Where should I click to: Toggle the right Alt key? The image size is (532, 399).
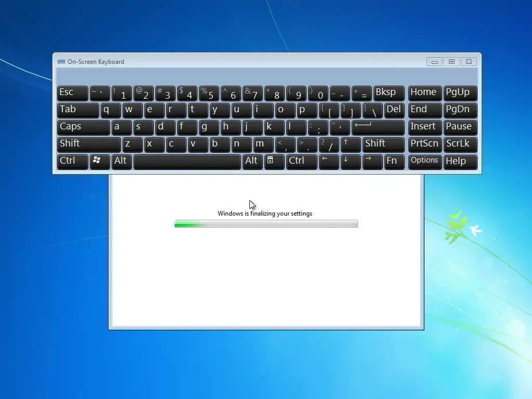click(252, 162)
